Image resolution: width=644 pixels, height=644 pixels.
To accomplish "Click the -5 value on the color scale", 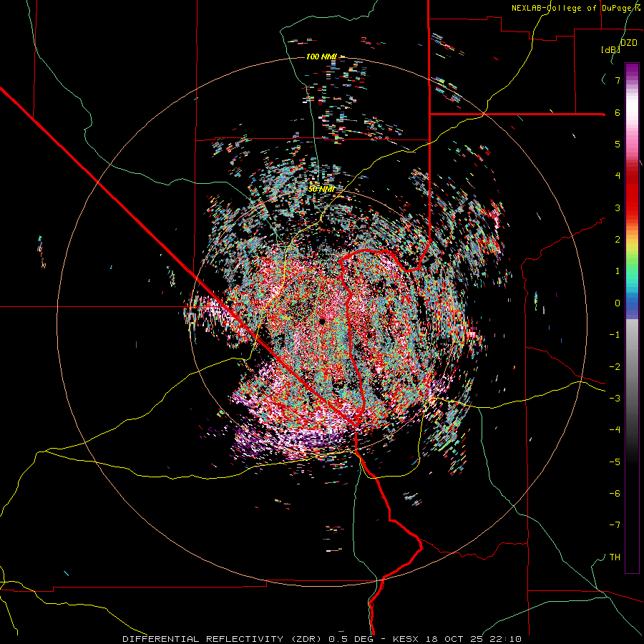I will click(x=615, y=462).
